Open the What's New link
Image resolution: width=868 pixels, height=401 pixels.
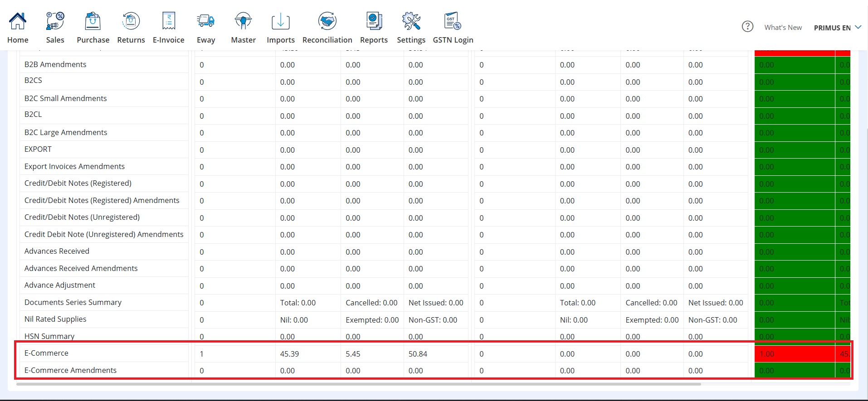tap(783, 28)
